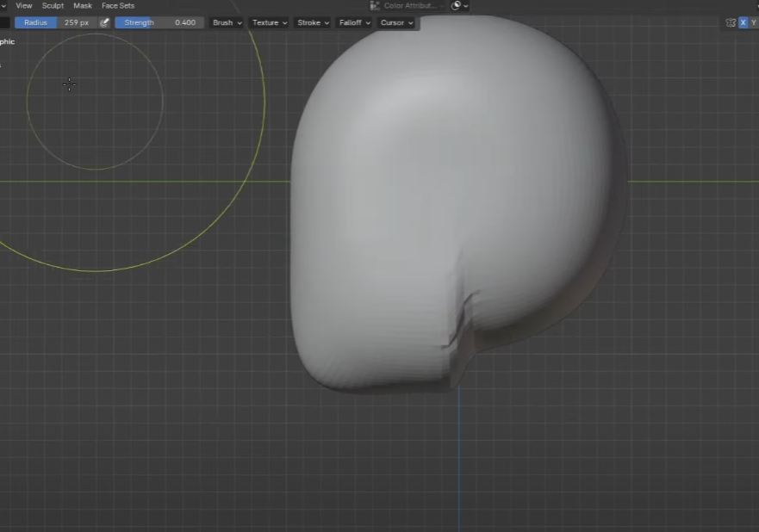Expand the Texture settings dropdown
Screen dimensions: 759x532
(269, 22)
